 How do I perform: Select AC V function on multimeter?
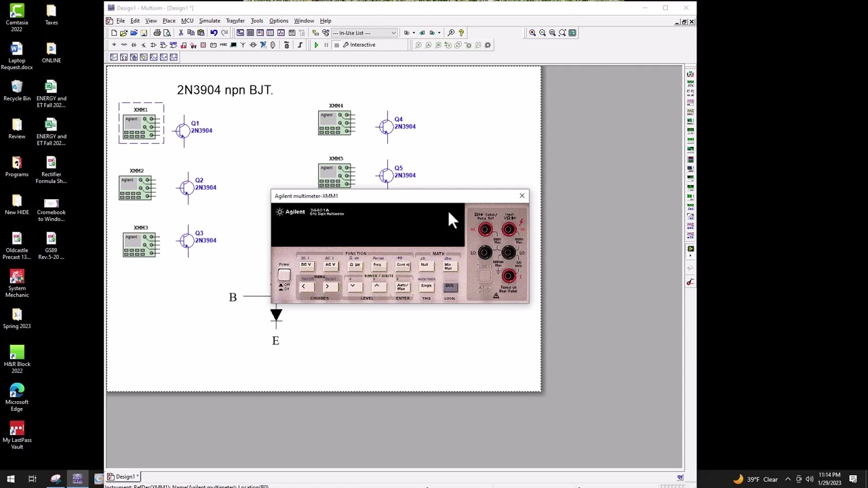point(330,265)
